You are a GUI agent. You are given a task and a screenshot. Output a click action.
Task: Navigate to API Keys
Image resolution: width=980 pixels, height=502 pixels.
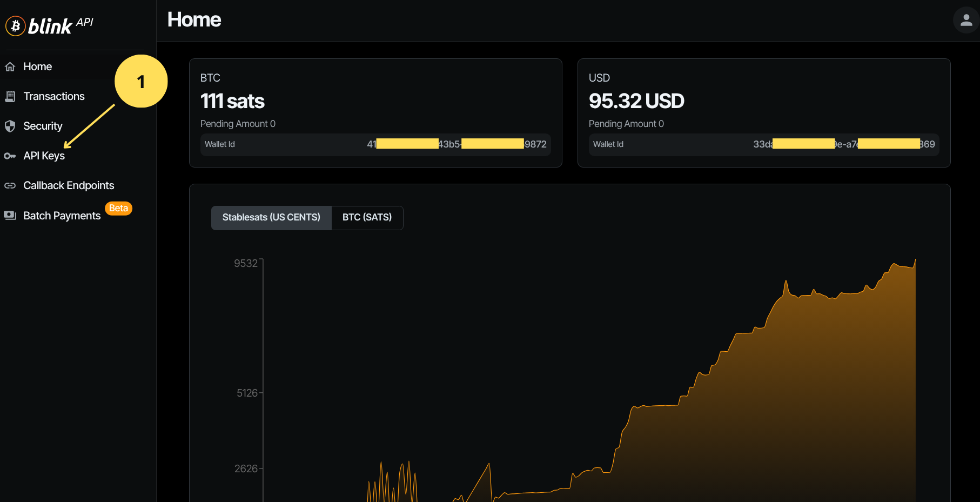[x=44, y=156]
